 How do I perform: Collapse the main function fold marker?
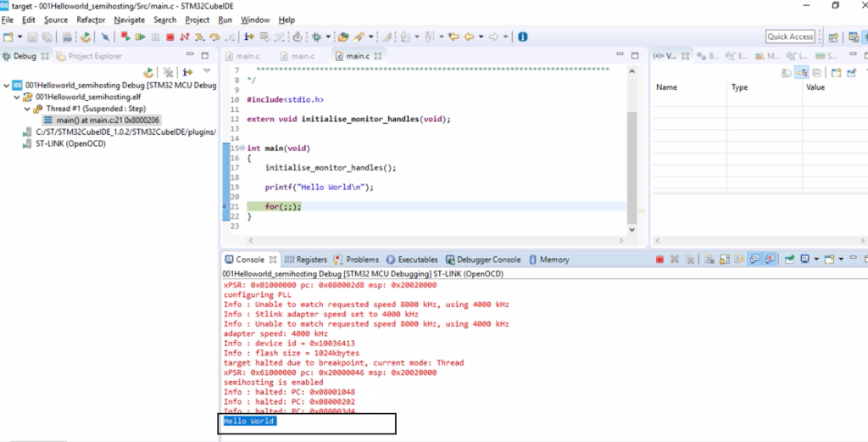click(x=242, y=148)
